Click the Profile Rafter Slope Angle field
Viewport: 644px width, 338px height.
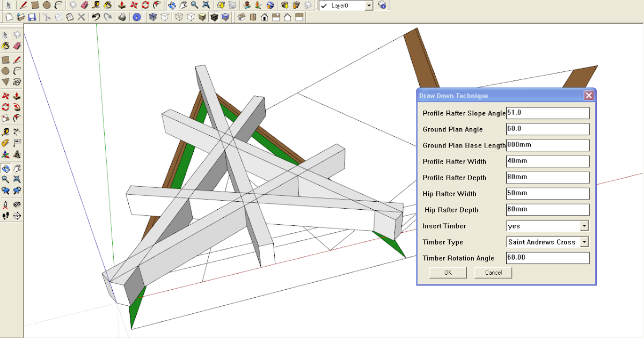point(547,113)
